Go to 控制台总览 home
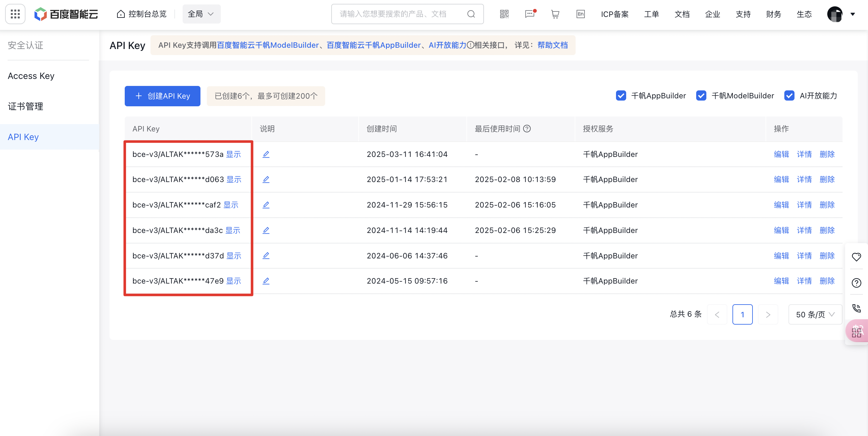 142,14
